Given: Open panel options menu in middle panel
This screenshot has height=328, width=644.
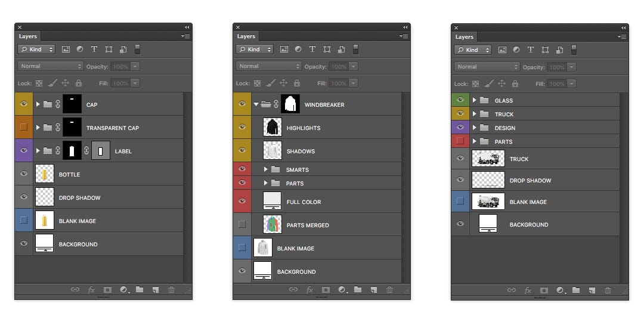Looking at the screenshot, I should point(403,36).
